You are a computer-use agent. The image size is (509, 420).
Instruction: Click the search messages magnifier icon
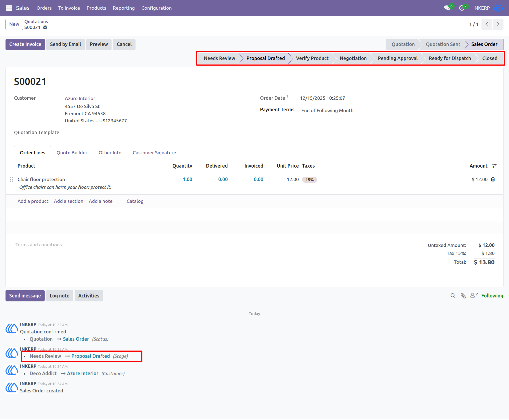coord(453,296)
